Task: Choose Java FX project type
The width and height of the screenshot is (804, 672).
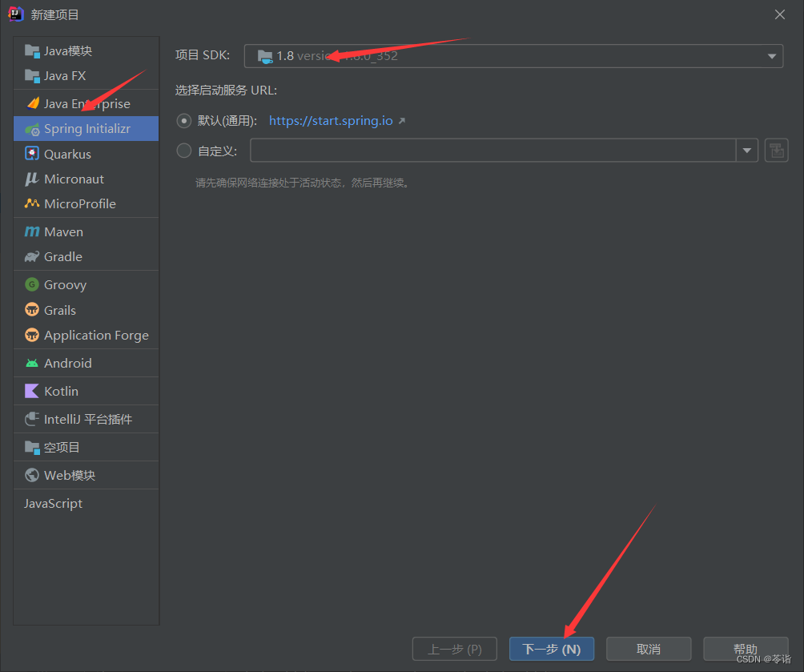Action: click(x=86, y=76)
